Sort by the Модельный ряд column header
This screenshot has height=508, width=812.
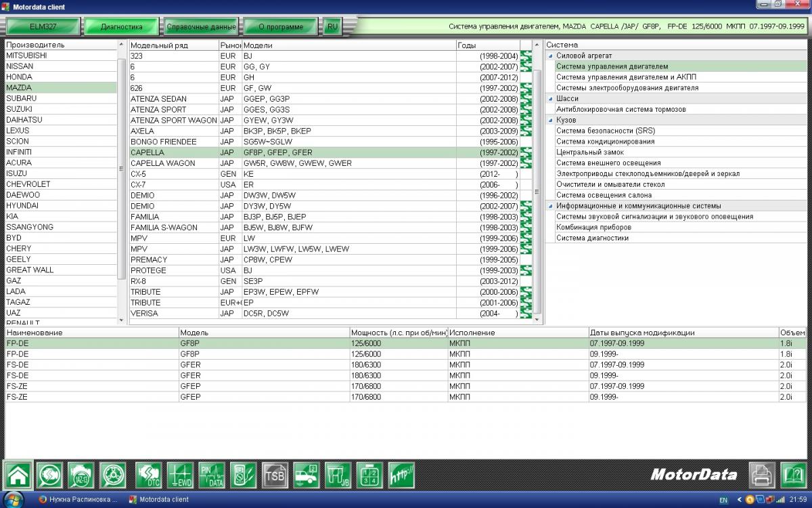(x=174, y=45)
